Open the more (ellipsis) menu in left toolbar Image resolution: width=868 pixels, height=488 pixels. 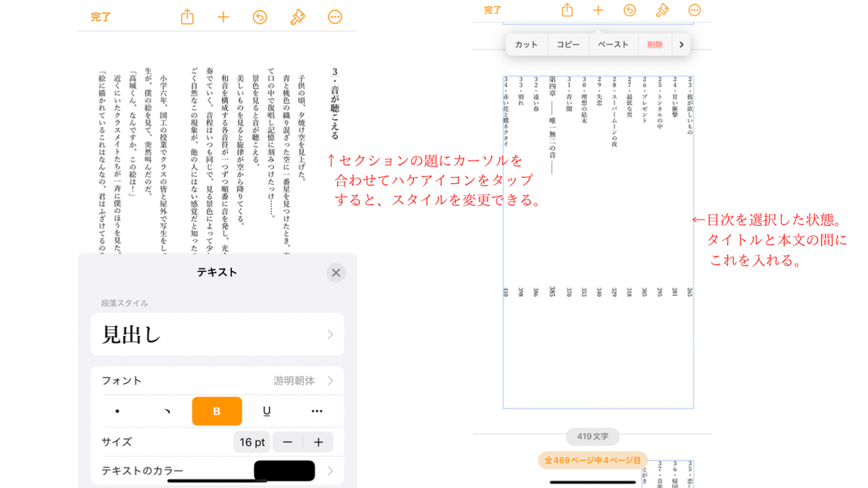pyautogui.click(x=334, y=17)
